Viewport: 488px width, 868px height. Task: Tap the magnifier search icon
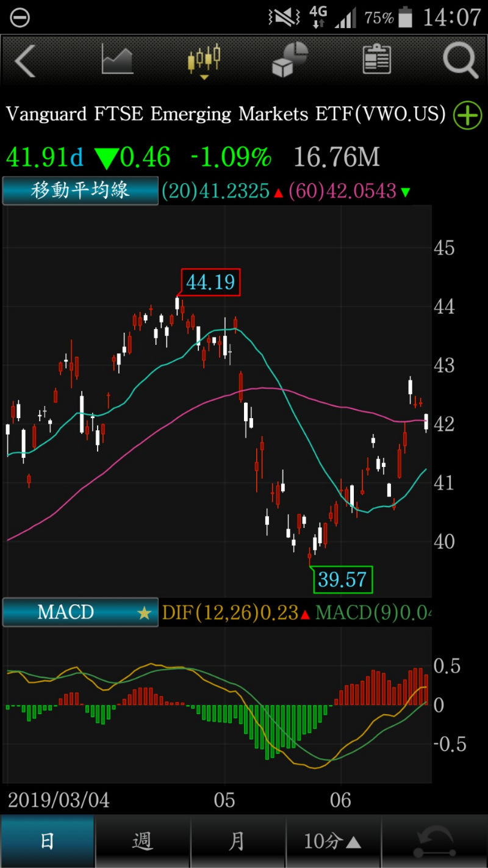(x=460, y=61)
